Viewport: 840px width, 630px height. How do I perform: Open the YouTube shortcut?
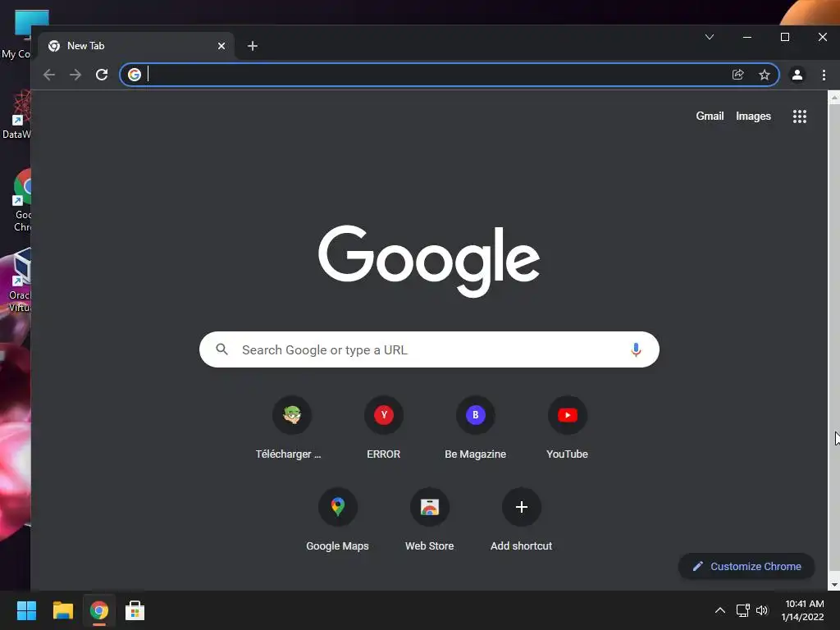pos(568,428)
